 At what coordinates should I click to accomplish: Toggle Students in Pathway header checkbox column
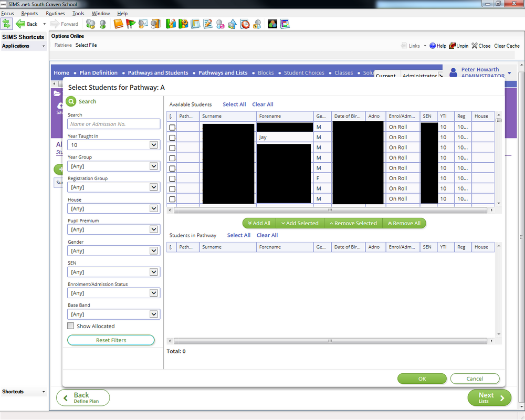[x=171, y=247]
